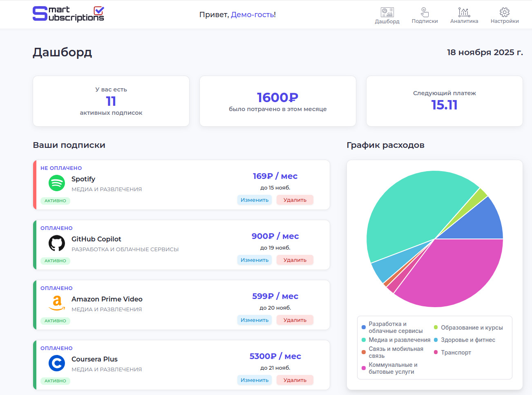Screen dimensions: 532x395
Task: Click Изменить on Amazon Prime Video
Action: pos(254,320)
